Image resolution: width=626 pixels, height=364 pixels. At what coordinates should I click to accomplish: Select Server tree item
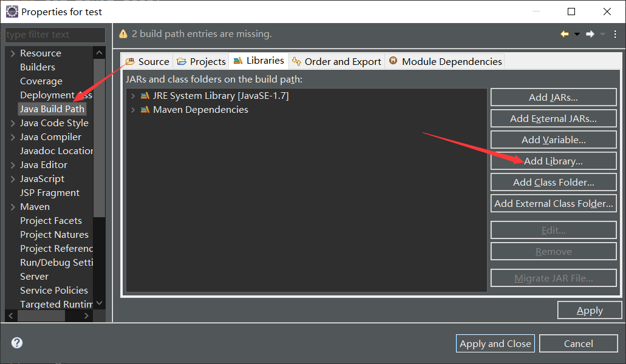(x=34, y=276)
